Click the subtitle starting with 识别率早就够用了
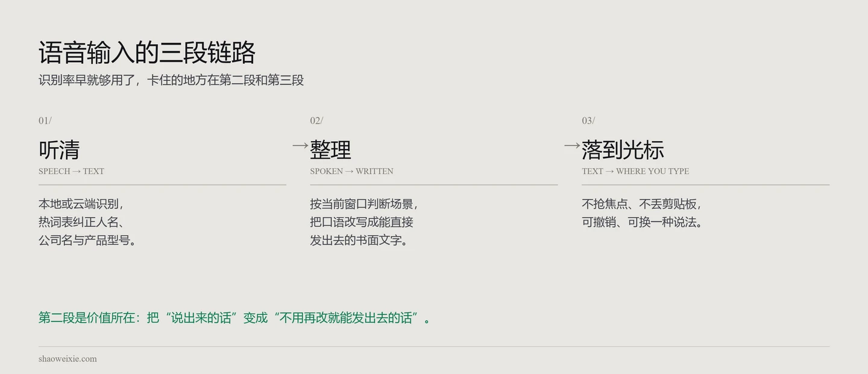 click(171, 80)
